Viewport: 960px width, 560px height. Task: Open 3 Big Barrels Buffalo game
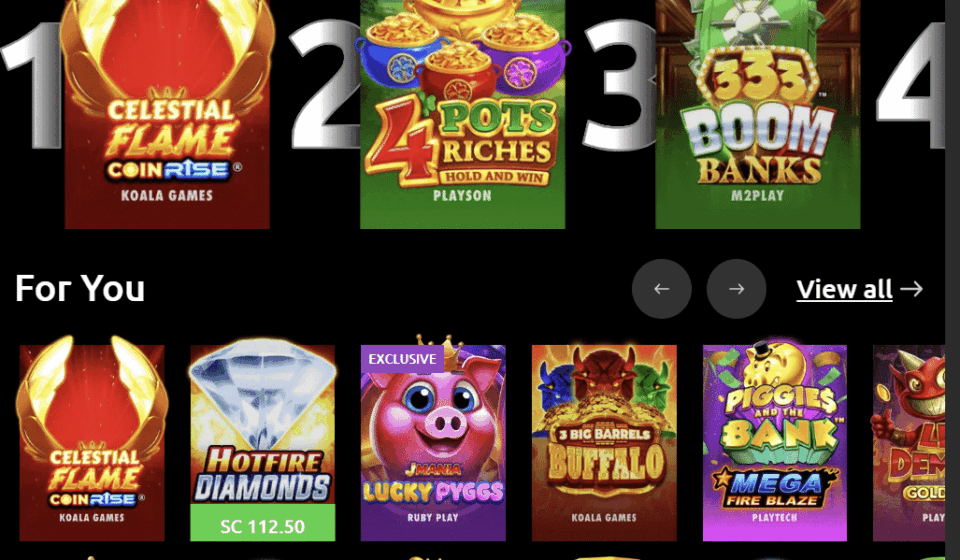(604, 442)
